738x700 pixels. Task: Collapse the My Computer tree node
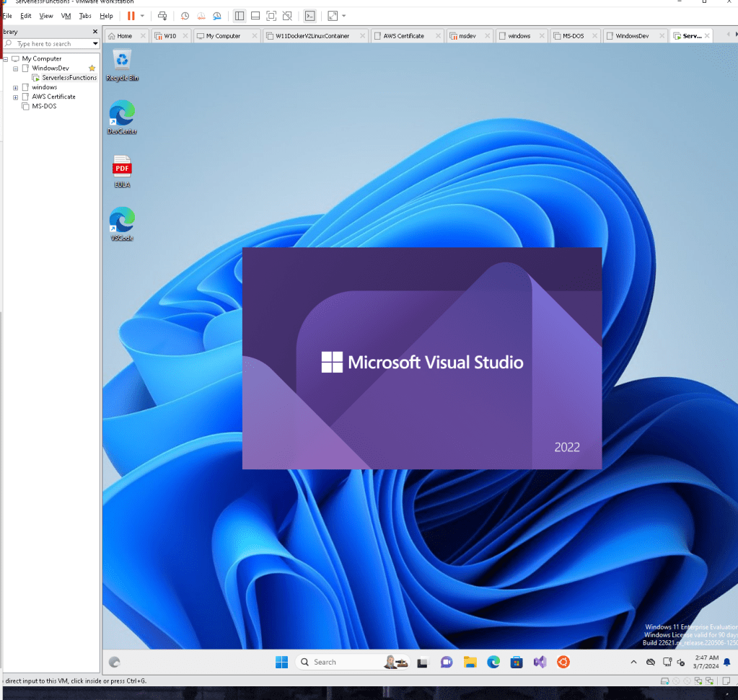point(6,59)
